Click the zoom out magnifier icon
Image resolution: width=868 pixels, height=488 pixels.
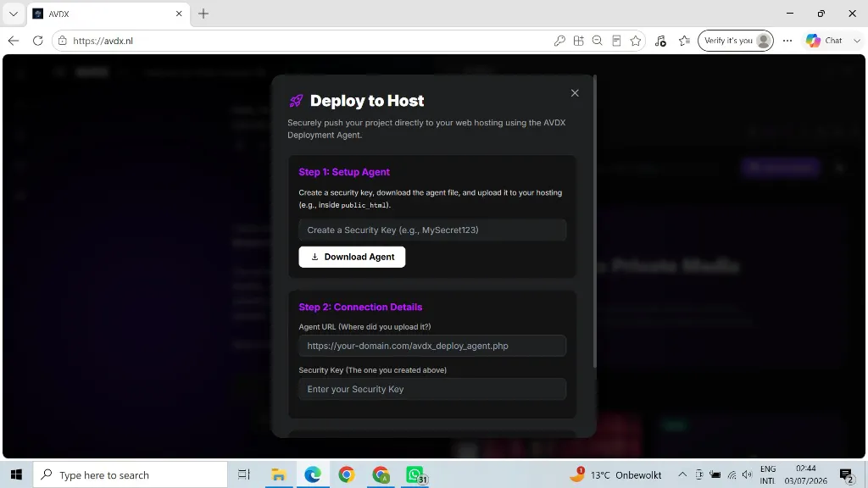pos(598,41)
